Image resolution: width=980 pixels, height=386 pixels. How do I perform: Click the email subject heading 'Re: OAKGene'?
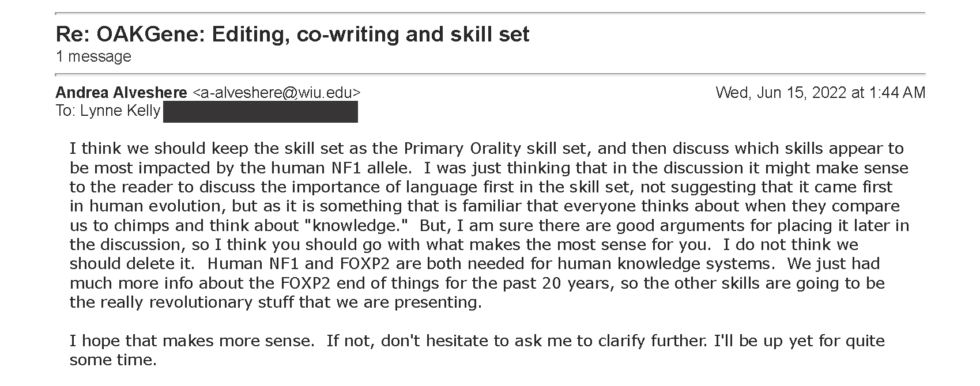point(292,34)
